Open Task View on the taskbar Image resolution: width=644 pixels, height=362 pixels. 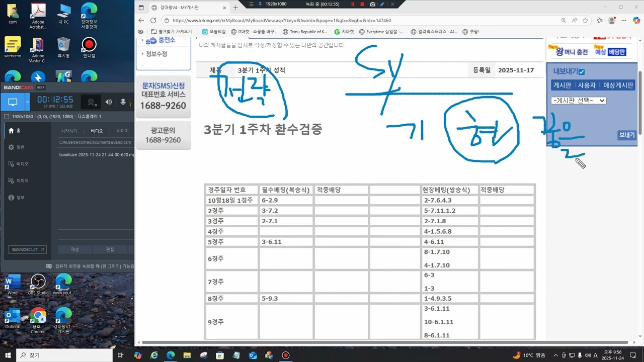(x=121, y=355)
